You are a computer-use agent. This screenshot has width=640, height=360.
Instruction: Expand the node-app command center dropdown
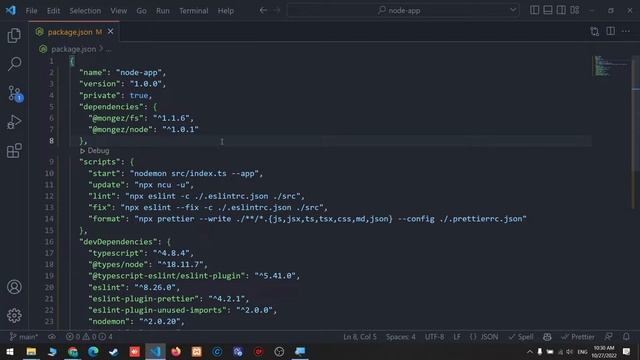[x=513, y=10]
